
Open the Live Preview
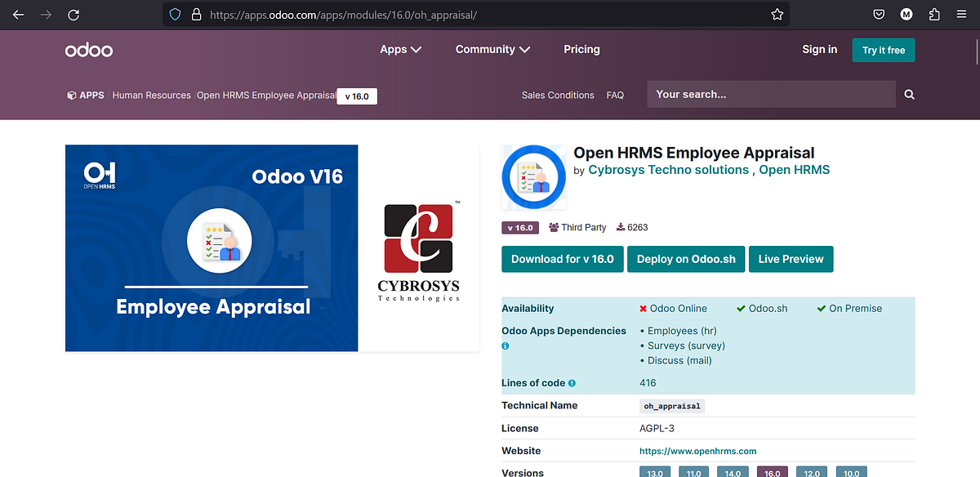(791, 259)
